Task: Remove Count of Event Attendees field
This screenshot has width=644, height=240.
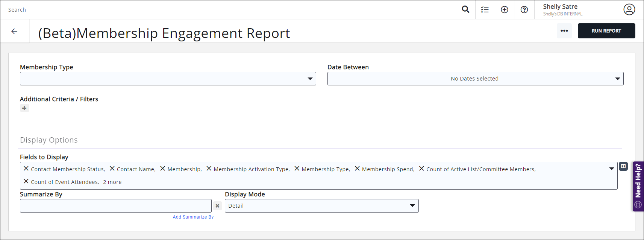Action: pos(26,181)
